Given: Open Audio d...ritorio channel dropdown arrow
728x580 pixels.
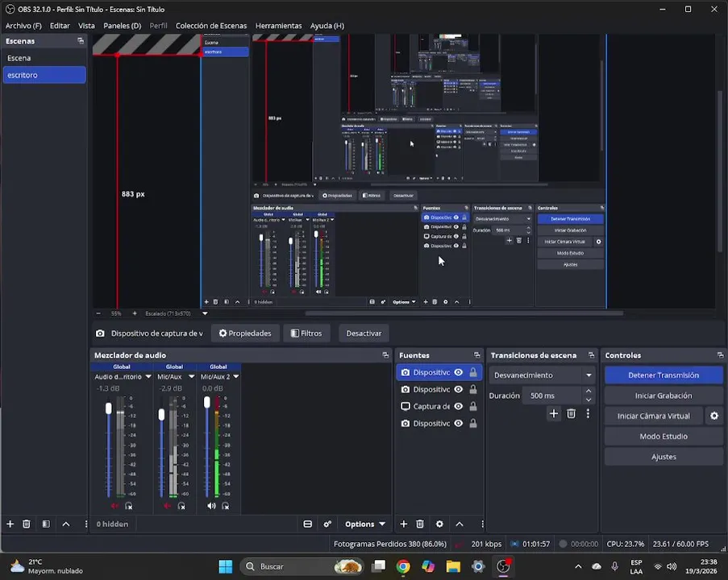Looking at the screenshot, I should (x=148, y=376).
